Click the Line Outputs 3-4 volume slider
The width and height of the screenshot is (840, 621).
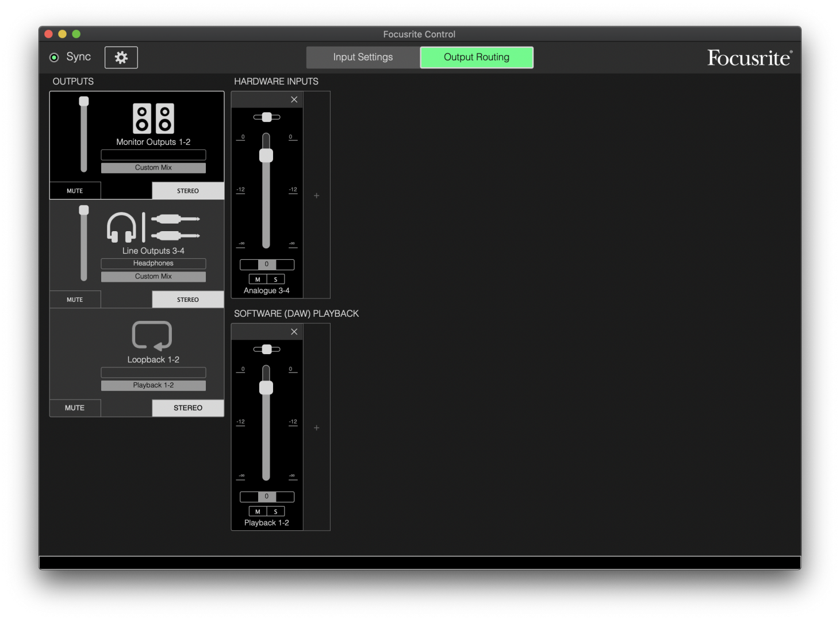point(84,243)
